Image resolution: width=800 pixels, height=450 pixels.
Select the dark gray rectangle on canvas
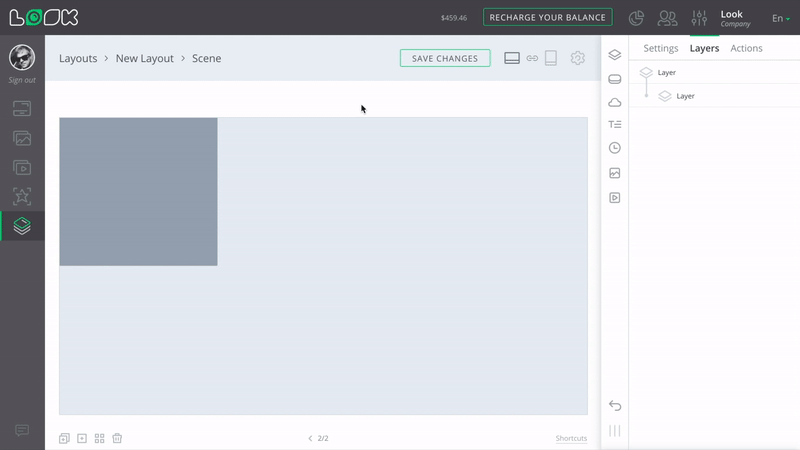coord(138,191)
